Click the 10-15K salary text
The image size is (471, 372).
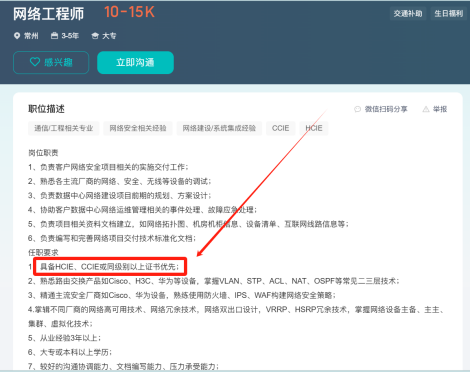click(129, 12)
